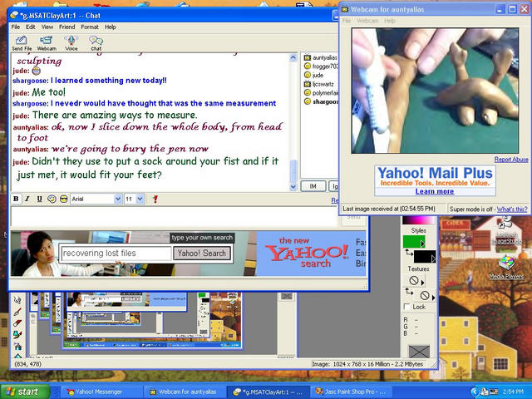Open the foreground texture flyout arrow

coord(423,283)
